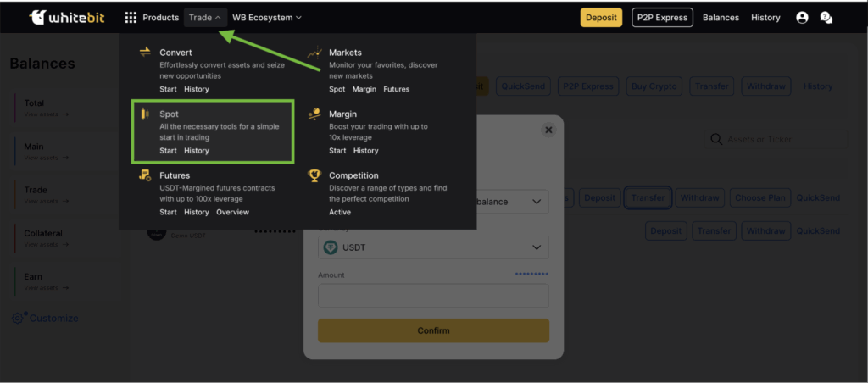Click the Competition trophy icon
This screenshot has height=383, width=868.
(x=314, y=175)
